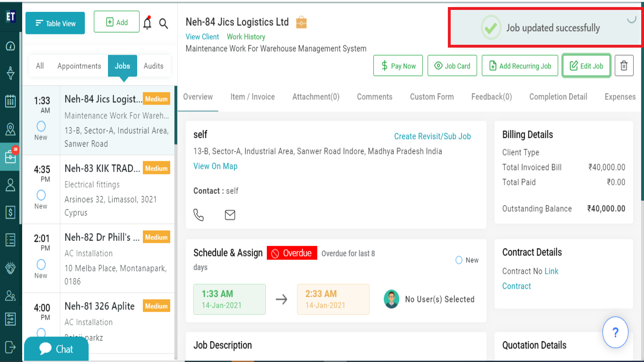Click the Contract link in Contract Details

517,286
